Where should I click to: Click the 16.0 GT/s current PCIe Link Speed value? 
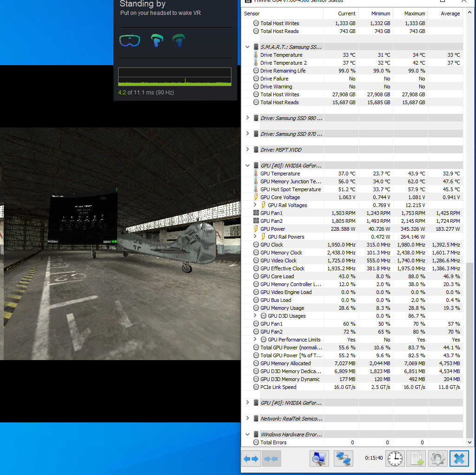344,387
